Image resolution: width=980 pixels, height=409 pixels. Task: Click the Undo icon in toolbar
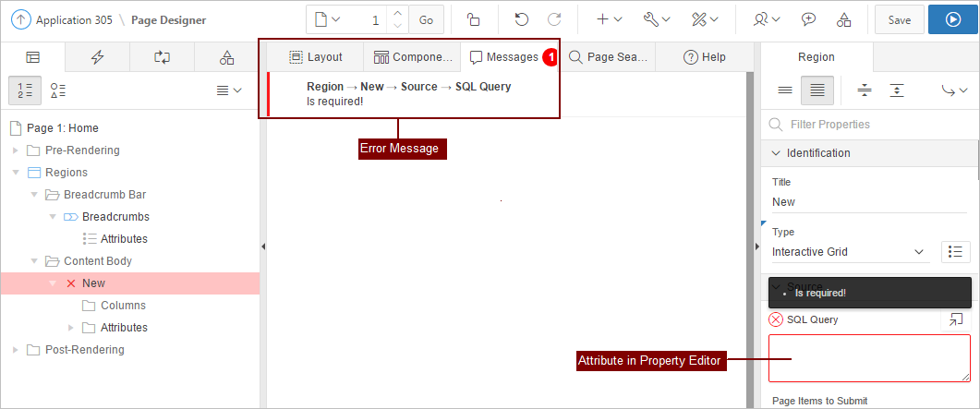point(522,19)
